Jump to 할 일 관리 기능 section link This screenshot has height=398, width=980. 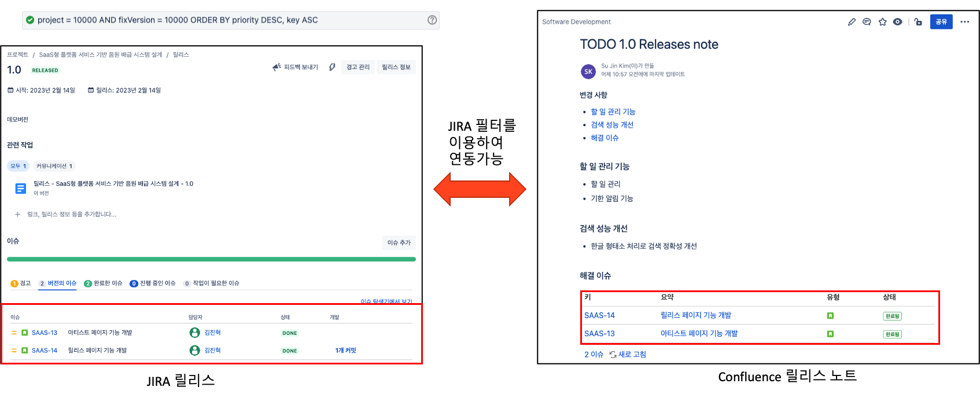[613, 112]
